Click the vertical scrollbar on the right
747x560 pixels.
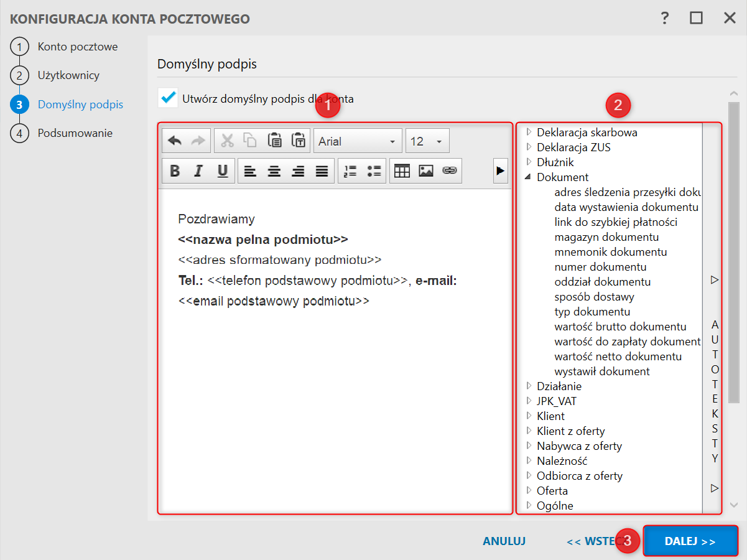point(734,249)
